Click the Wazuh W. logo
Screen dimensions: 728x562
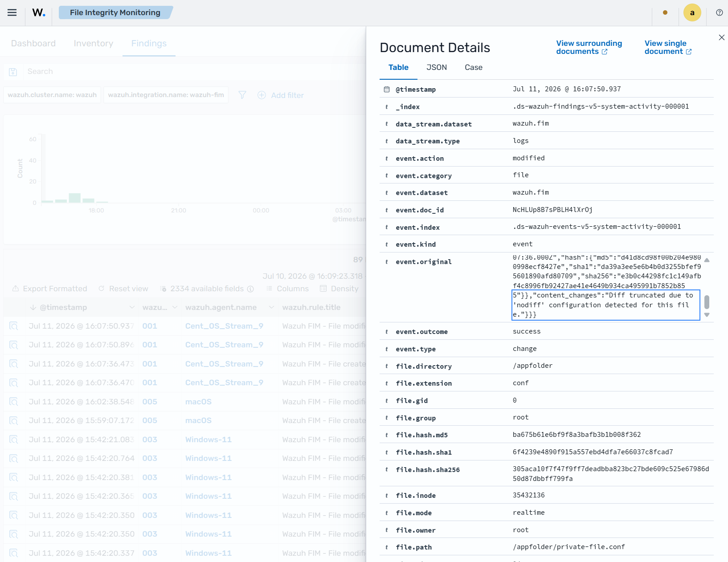tap(39, 12)
